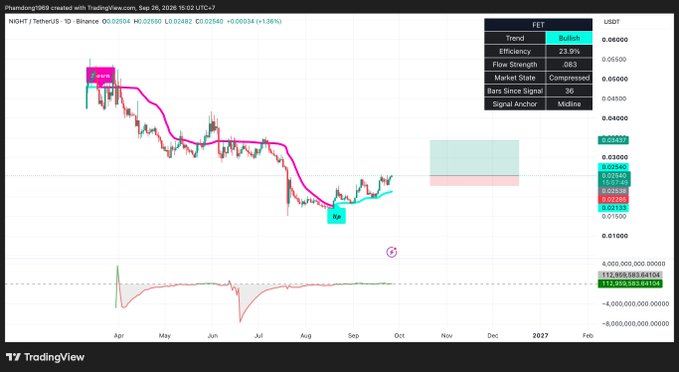679x372 pixels.
Task: Click the current price countdown tag 15:57:49
Action: click(x=614, y=183)
